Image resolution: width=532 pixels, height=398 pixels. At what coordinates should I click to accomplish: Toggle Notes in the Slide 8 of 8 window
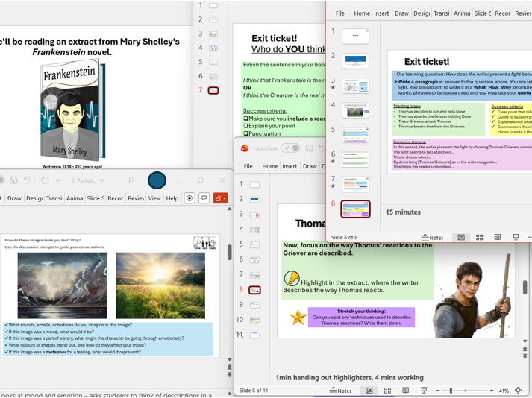432,238
